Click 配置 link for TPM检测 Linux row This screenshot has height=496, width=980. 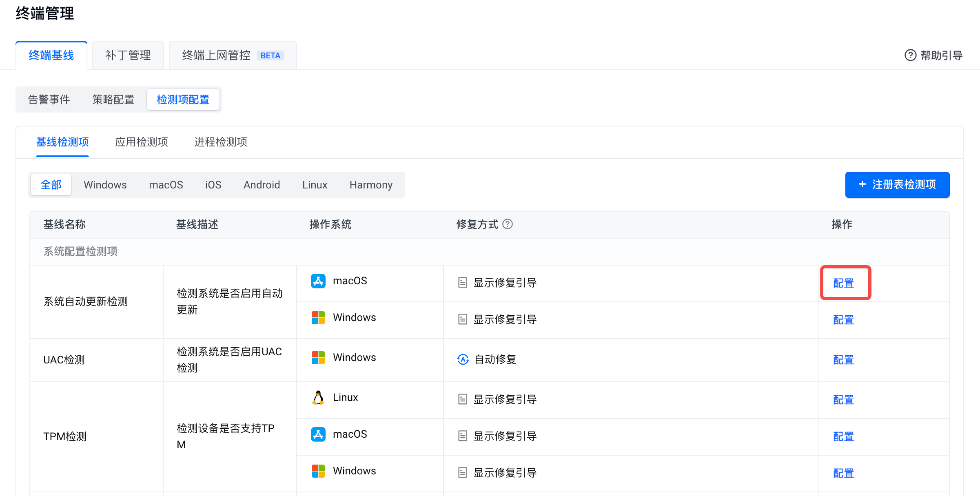coord(843,400)
